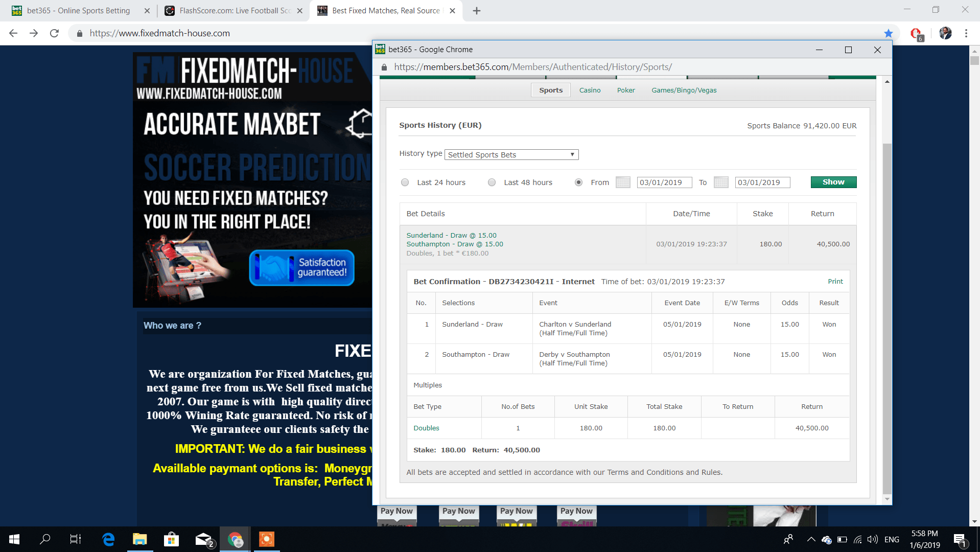This screenshot has height=552, width=980.
Task: Click the orange screen capture taskbar app
Action: (267, 539)
